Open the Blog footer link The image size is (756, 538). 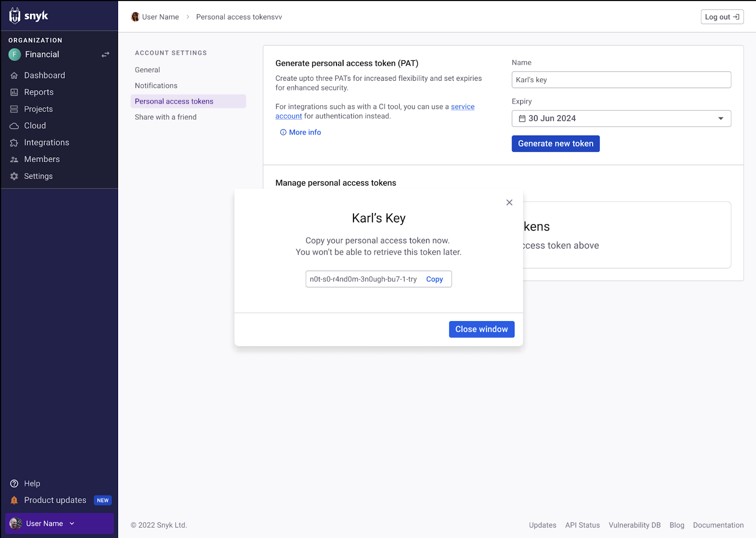pyautogui.click(x=677, y=525)
